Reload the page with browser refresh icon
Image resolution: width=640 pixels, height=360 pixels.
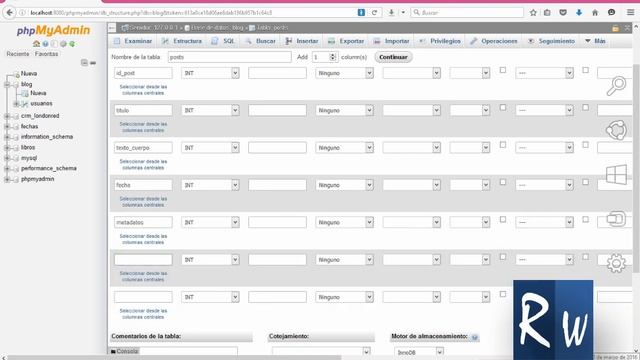pos(374,13)
